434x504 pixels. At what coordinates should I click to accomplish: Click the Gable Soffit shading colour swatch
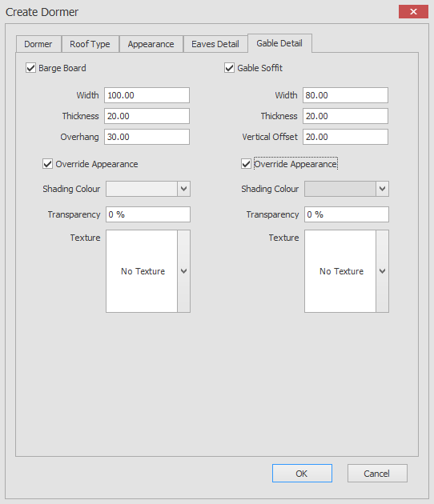[340, 189]
